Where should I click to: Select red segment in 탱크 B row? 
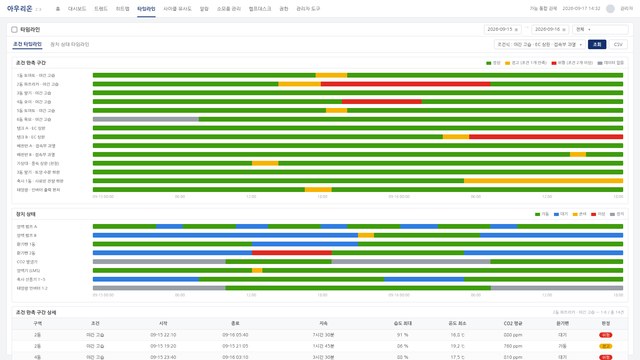pyautogui.click(x=546, y=137)
